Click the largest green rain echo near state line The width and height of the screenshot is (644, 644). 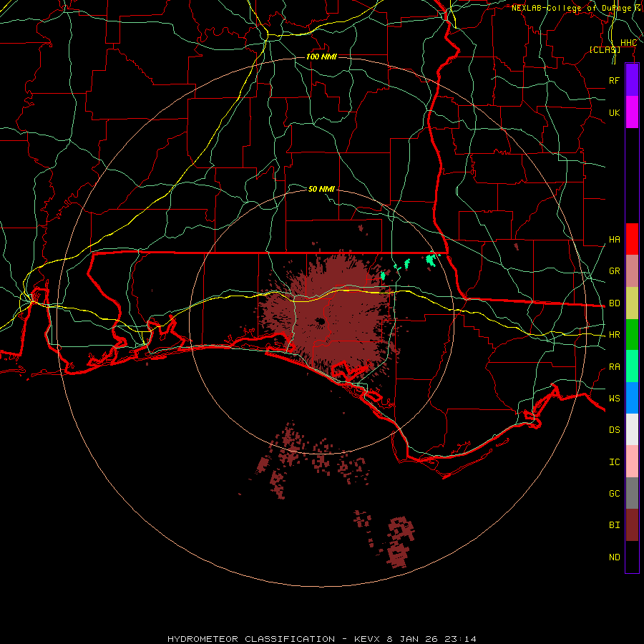[431, 260]
